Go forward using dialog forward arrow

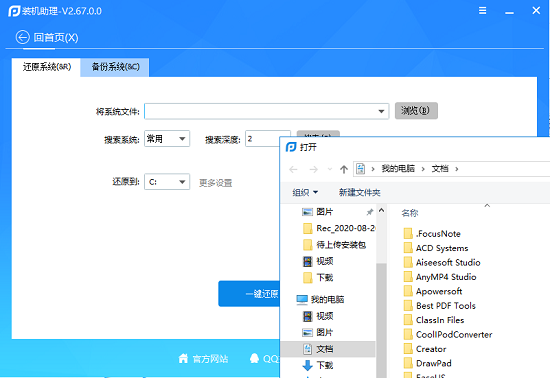tap(313, 169)
